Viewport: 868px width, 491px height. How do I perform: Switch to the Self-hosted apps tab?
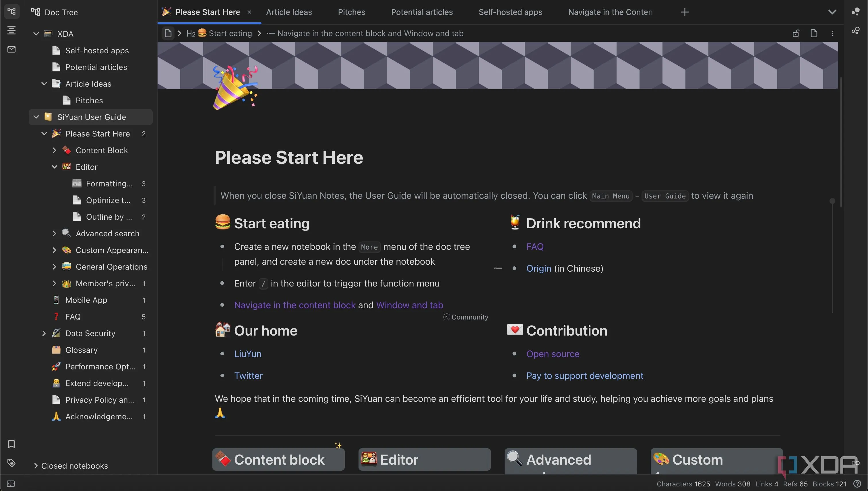click(x=510, y=12)
